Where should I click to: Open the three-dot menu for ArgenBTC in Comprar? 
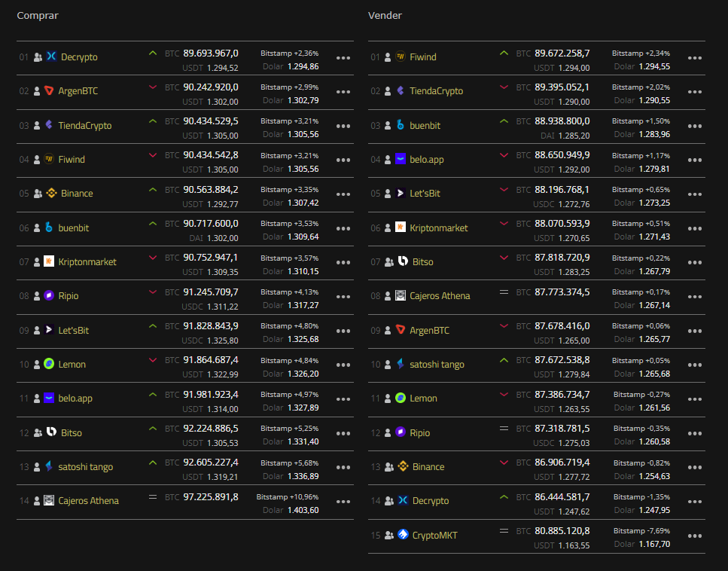[343, 92]
